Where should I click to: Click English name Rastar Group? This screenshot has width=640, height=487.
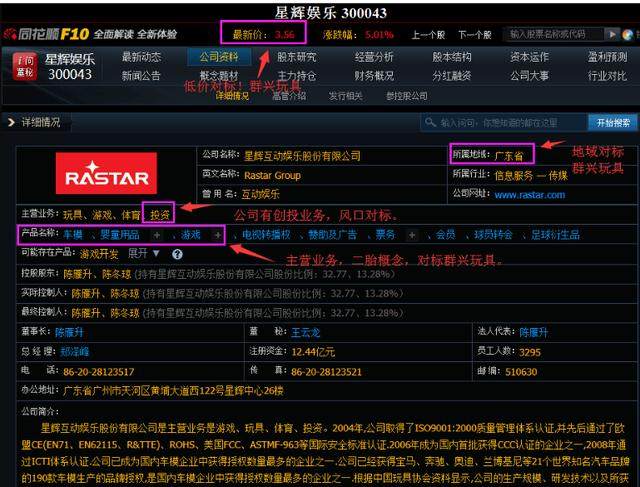(x=272, y=176)
